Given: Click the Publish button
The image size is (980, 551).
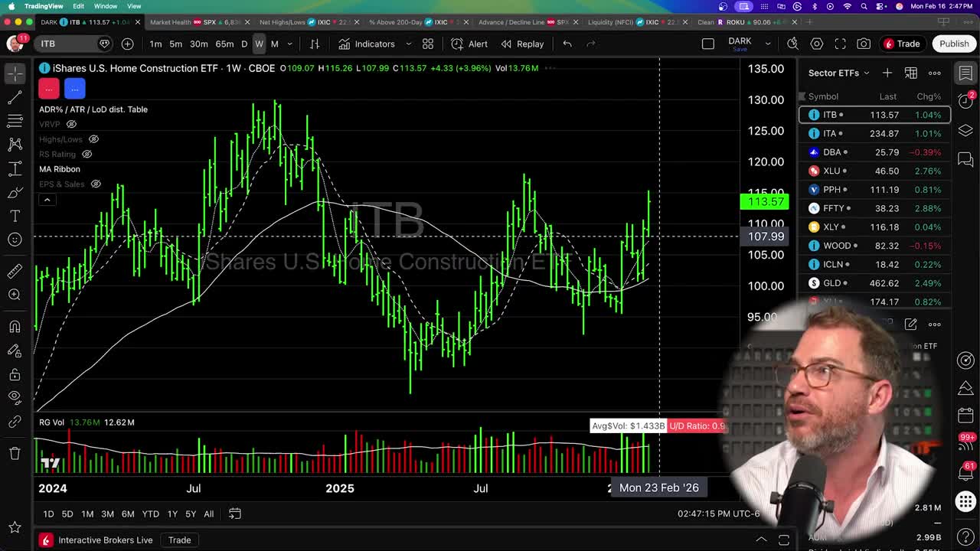Looking at the screenshot, I should [953, 44].
